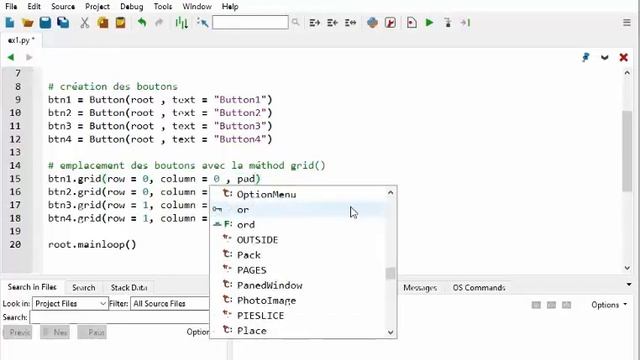
Task: Open the Tools menu
Action: 162,7
